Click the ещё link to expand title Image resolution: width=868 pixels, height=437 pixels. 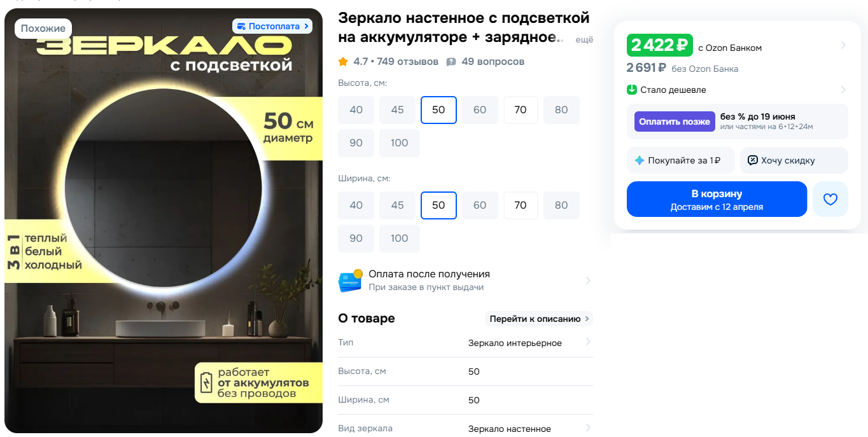[x=584, y=39]
